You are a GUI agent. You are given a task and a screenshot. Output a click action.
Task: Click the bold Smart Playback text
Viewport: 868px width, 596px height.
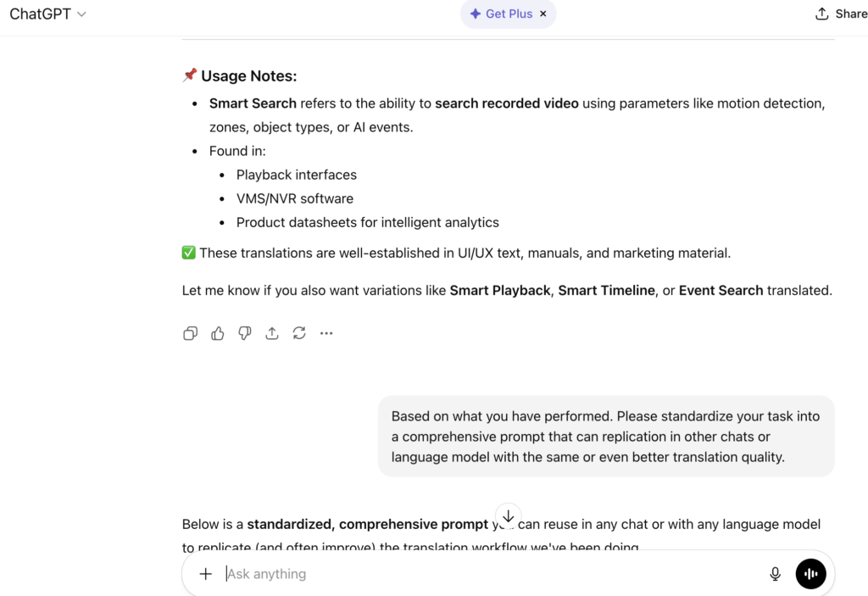[x=500, y=290]
